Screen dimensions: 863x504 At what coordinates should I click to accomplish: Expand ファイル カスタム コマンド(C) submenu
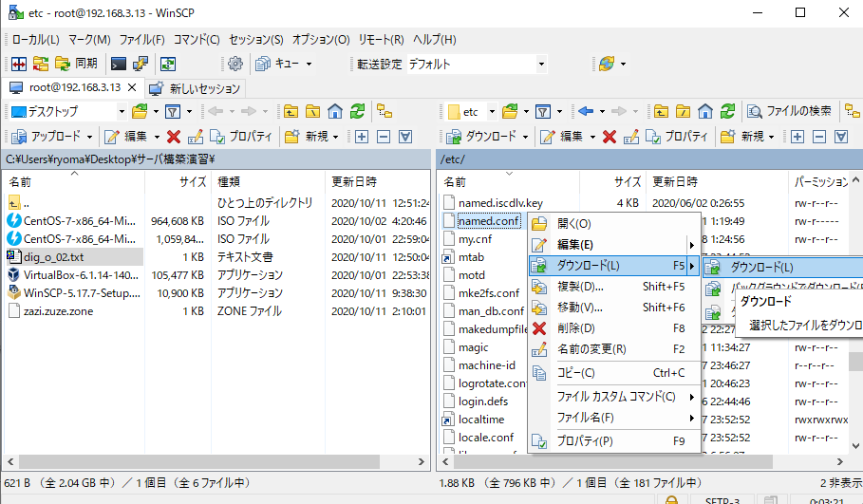tap(613, 397)
